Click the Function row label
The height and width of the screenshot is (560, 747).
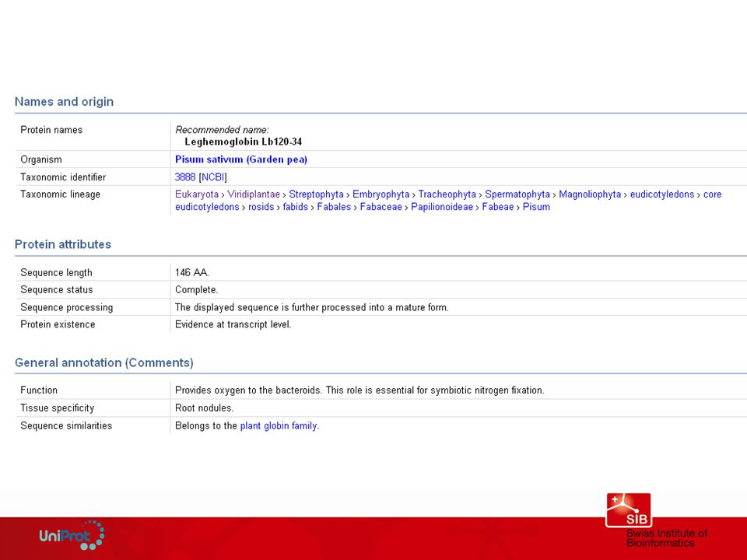[39, 390]
